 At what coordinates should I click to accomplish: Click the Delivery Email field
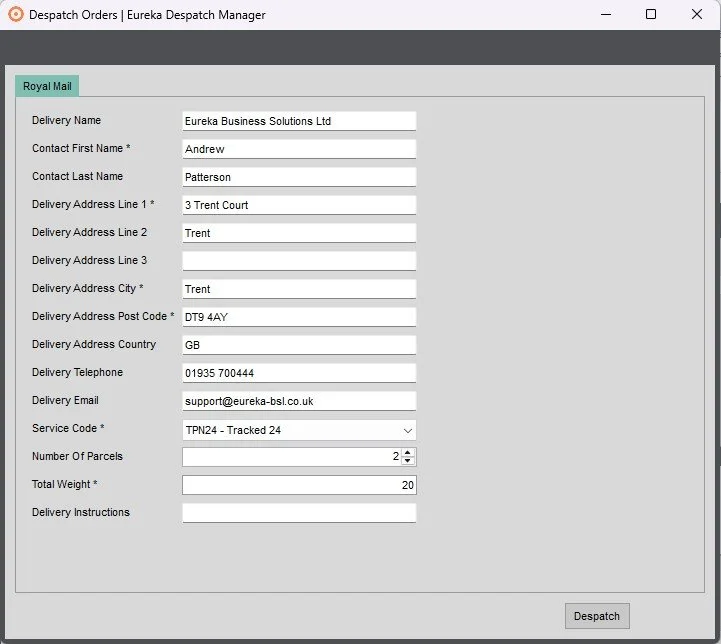[299, 401]
